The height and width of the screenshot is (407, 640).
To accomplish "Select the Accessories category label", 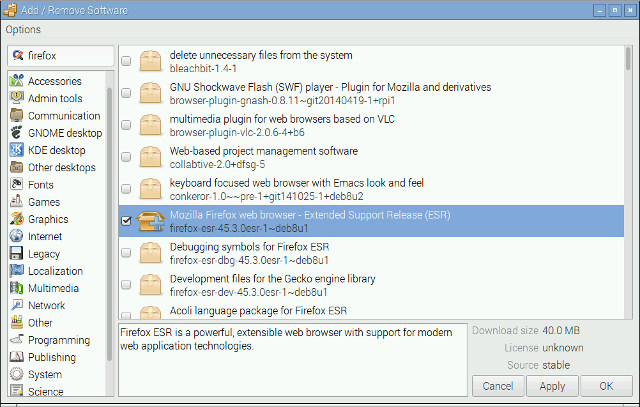I will coord(55,81).
